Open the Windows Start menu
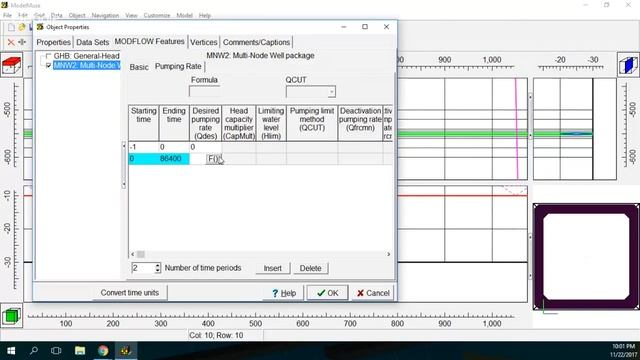 coord(11,351)
